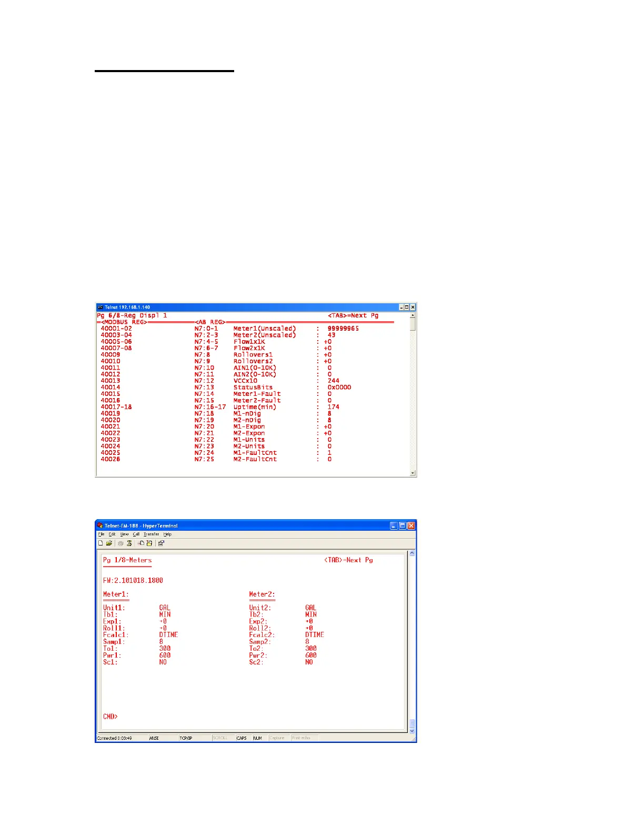The width and height of the screenshot is (644, 834).
Task: Click the 'Meter2(Unscaled)' row label
Action: pyautogui.click(x=265, y=335)
